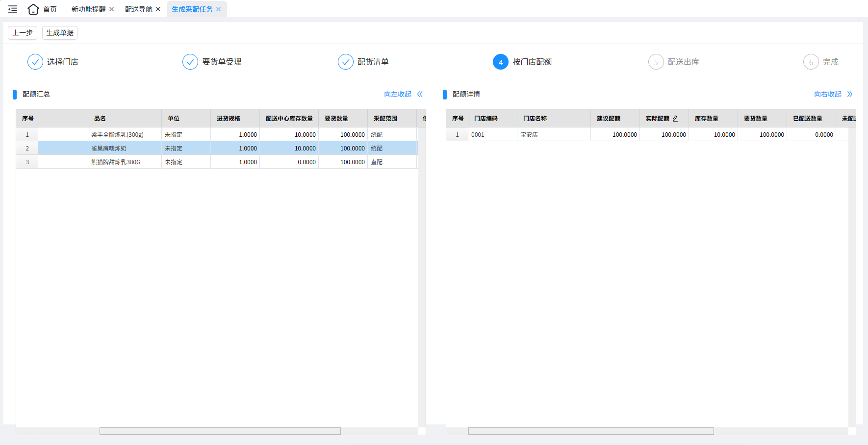Image resolution: width=868 pixels, height=445 pixels.
Task: Click the 配送中心库存数量 column header
Action: click(289, 119)
